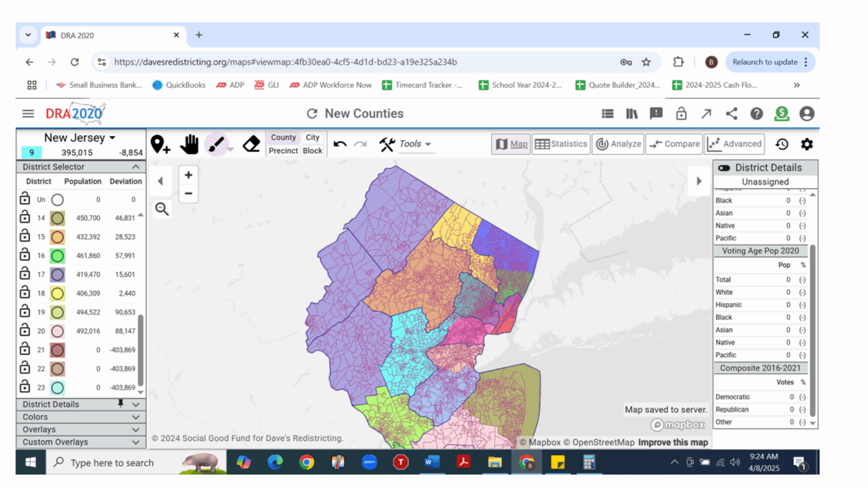Switch to the Analyze tab

(618, 144)
